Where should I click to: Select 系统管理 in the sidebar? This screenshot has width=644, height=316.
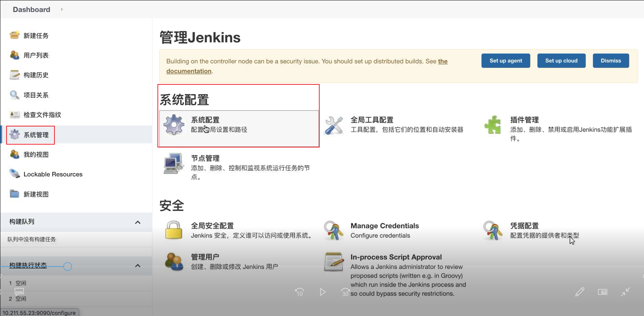point(36,135)
